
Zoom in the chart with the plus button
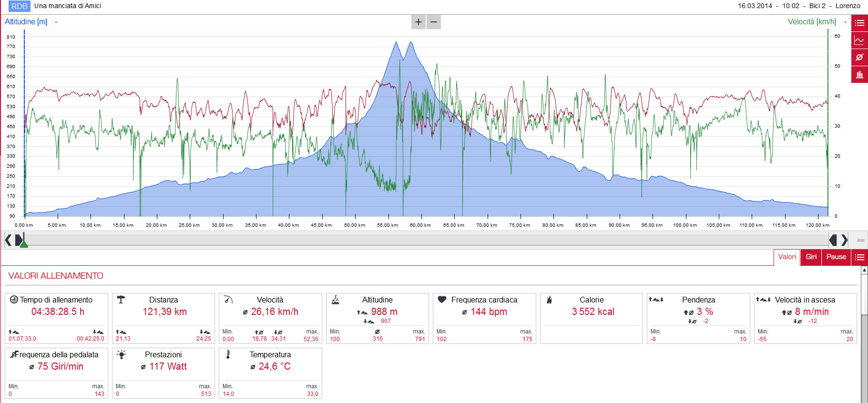coord(419,22)
